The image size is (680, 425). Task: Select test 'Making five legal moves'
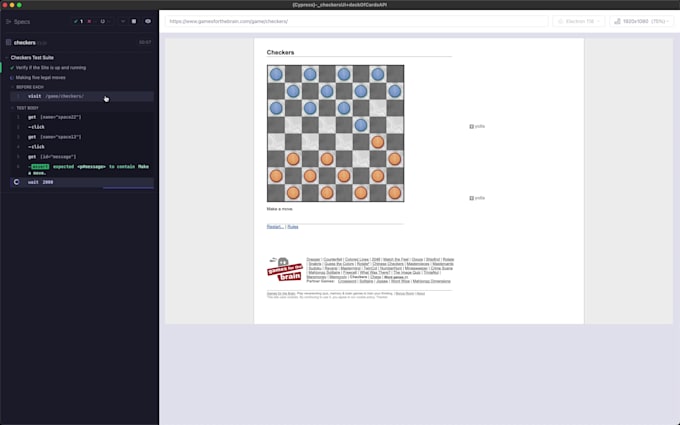[x=41, y=78]
